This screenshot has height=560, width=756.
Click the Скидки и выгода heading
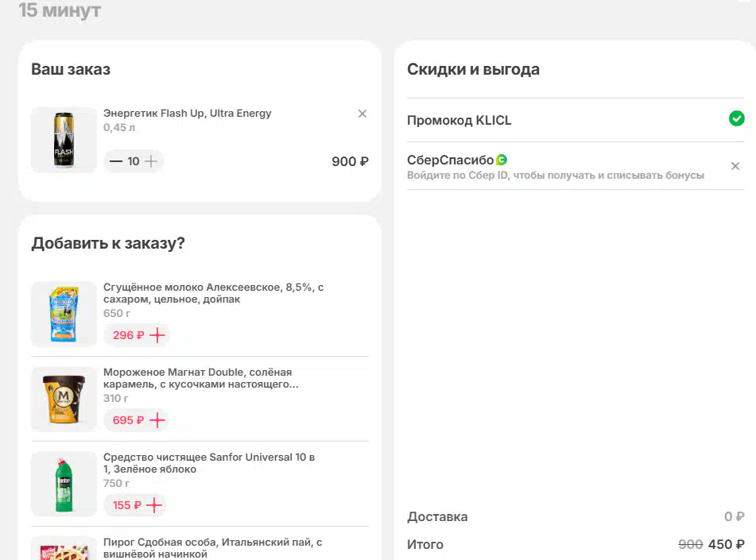pyautogui.click(x=473, y=69)
